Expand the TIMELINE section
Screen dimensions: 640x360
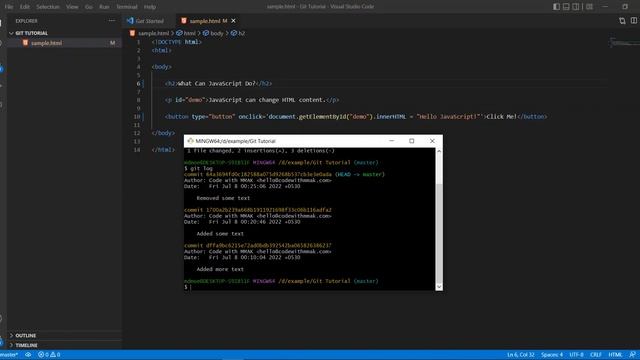[64, 345]
